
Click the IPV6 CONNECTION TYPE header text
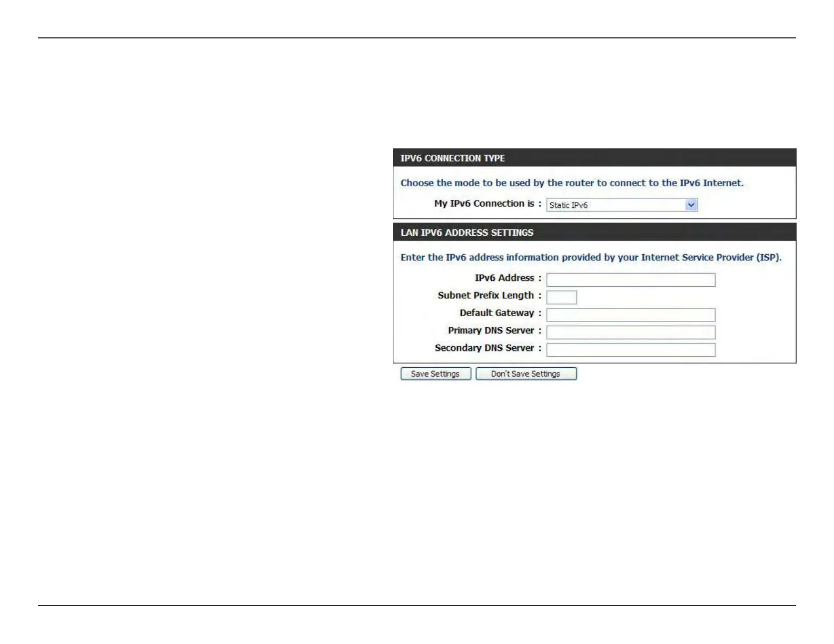point(453,158)
